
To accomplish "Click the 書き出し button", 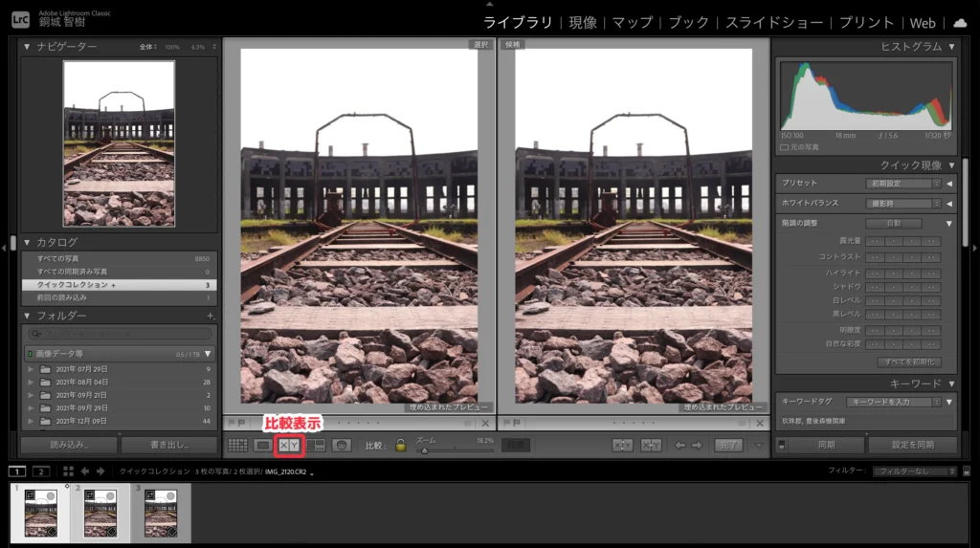I will pos(169,445).
